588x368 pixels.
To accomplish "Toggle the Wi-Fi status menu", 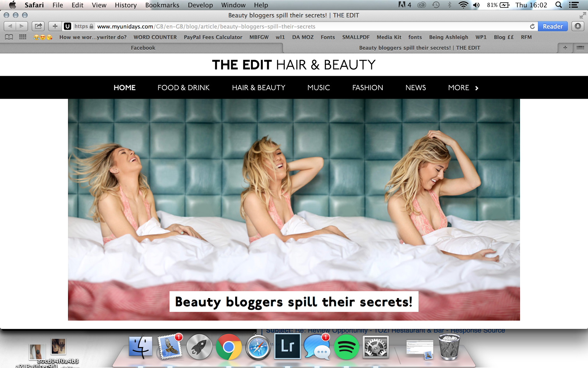I will 463,5.
